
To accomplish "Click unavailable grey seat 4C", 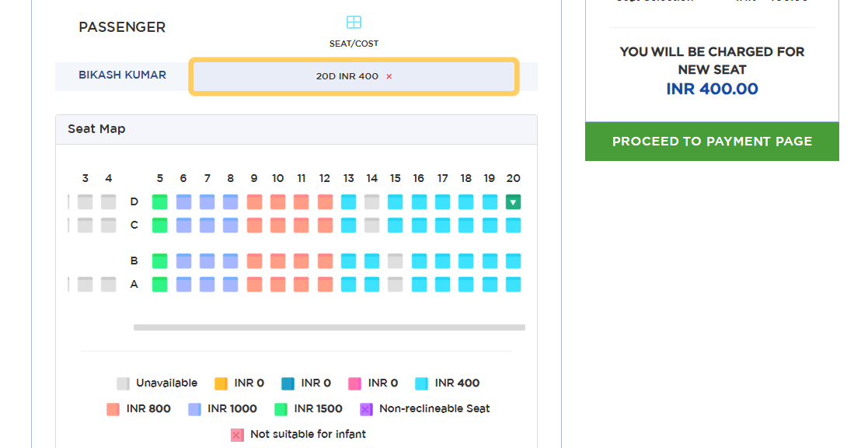I will tap(109, 226).
